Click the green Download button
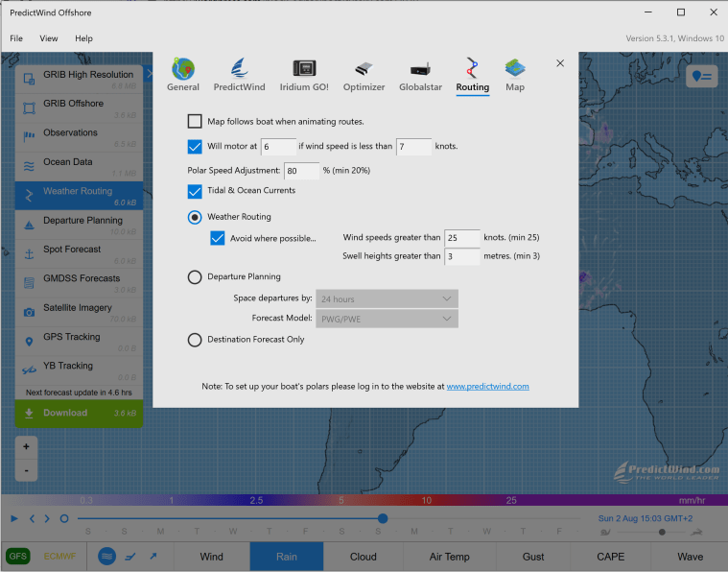Viewport: 728px width, 572px height. pos(80,414)
